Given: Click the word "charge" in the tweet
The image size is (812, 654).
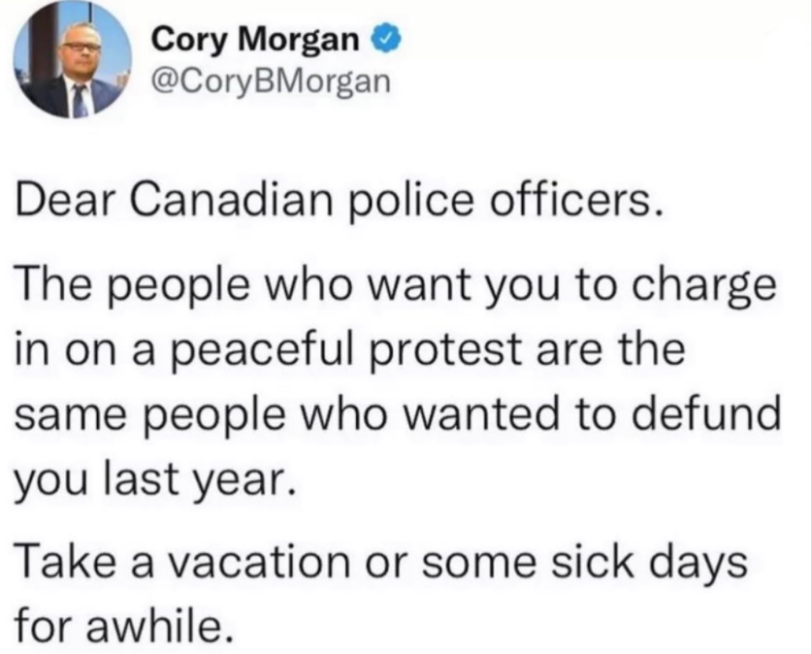Looking at the screenshot, I should tap(706, 288).
